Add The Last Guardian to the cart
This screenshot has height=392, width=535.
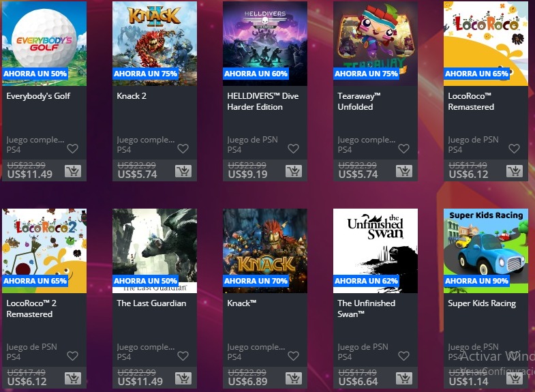(x=183, y=378)
